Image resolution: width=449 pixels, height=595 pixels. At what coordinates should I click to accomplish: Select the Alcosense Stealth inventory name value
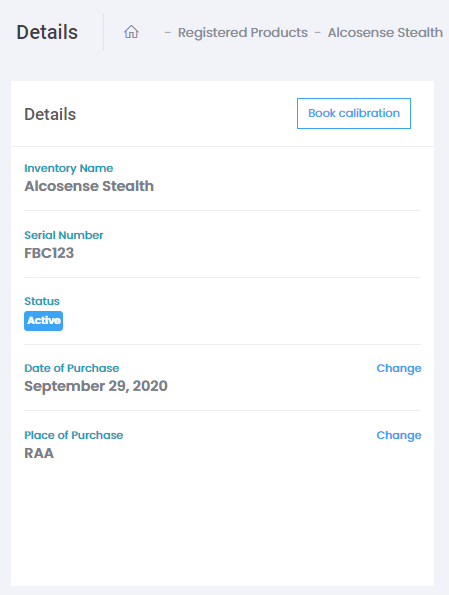tap(89, 186)
